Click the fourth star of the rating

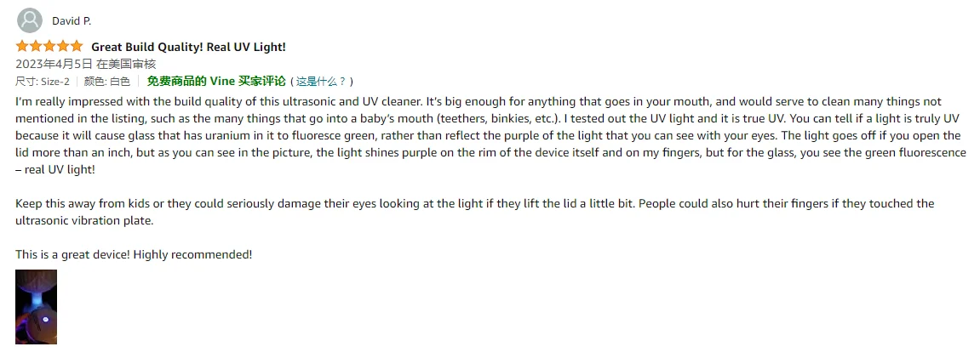coord(63,46)
